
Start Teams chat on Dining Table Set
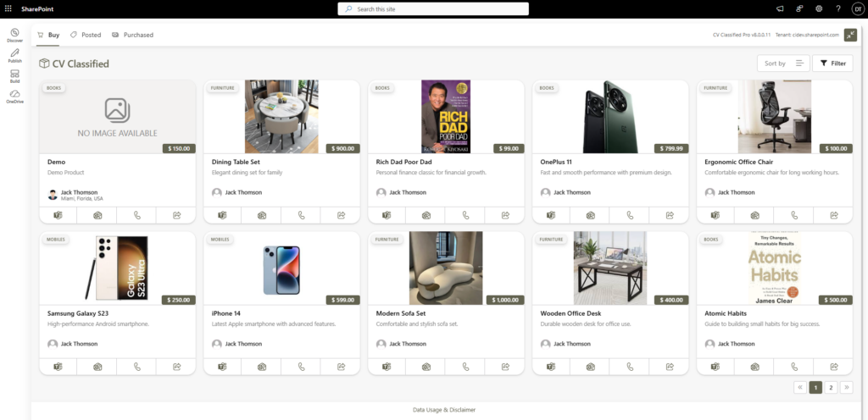223,216
